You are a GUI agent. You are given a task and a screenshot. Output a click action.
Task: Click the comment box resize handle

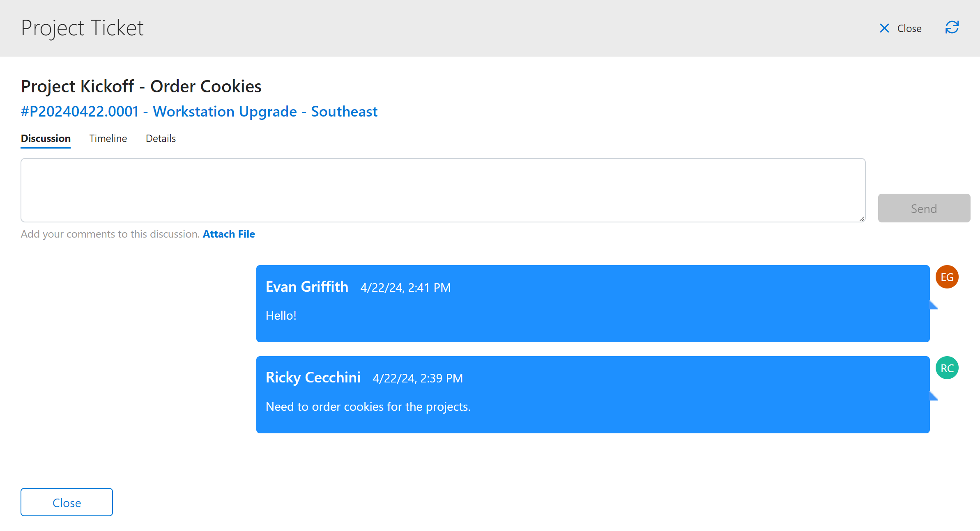pos(862,219)
